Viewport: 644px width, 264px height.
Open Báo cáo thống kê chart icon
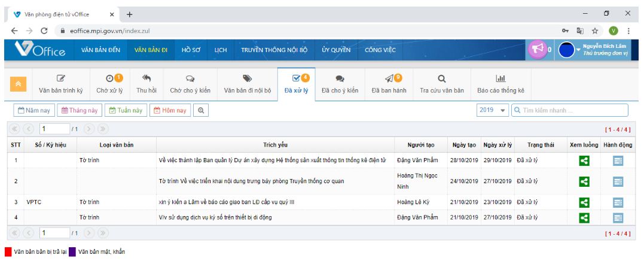(x=500, y=78)
